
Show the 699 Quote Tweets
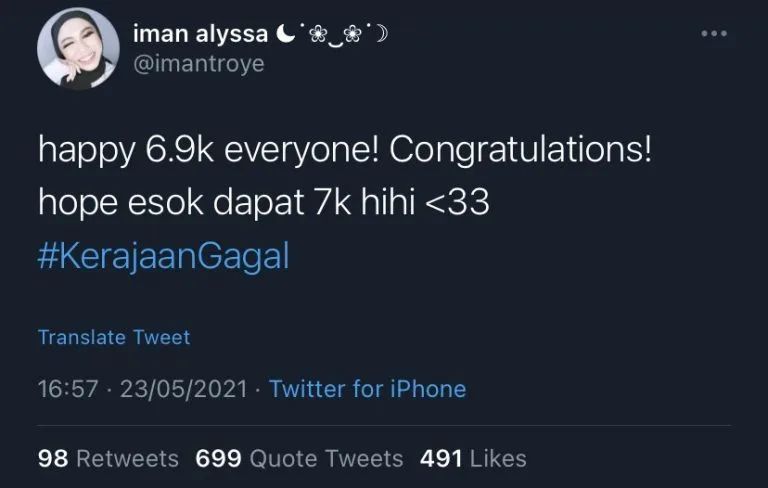point(299,459)
